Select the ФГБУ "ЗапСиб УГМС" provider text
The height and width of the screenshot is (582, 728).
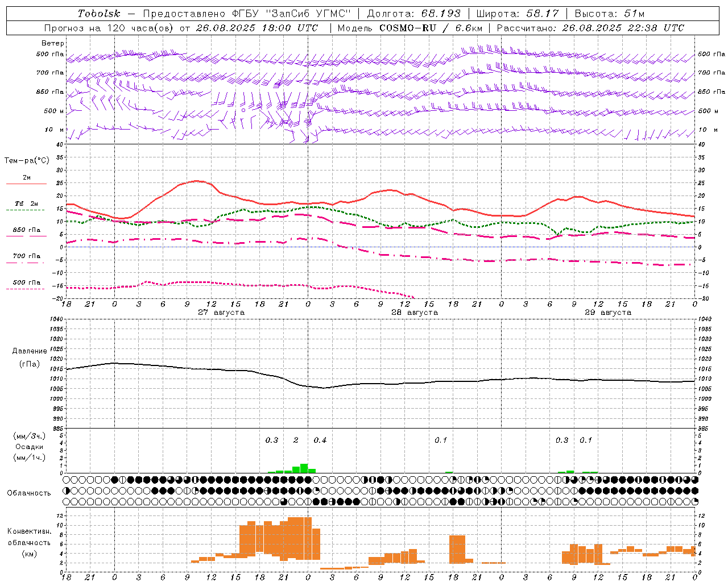[x=292, y=14]
